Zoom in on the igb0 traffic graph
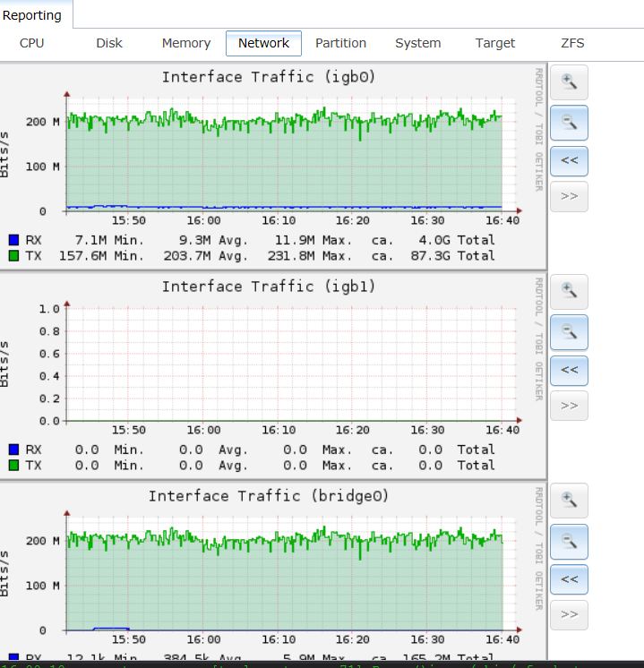The image size is (644, 668). [569, 82]
